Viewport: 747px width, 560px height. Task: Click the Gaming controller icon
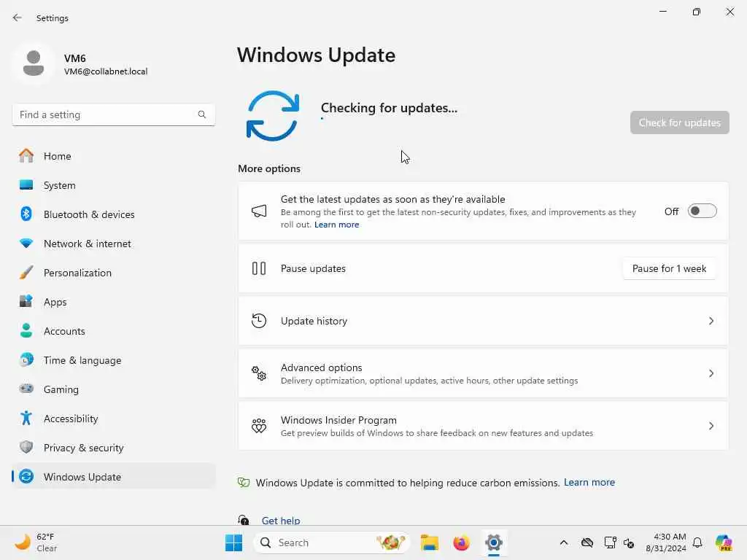tap(26, 389)
